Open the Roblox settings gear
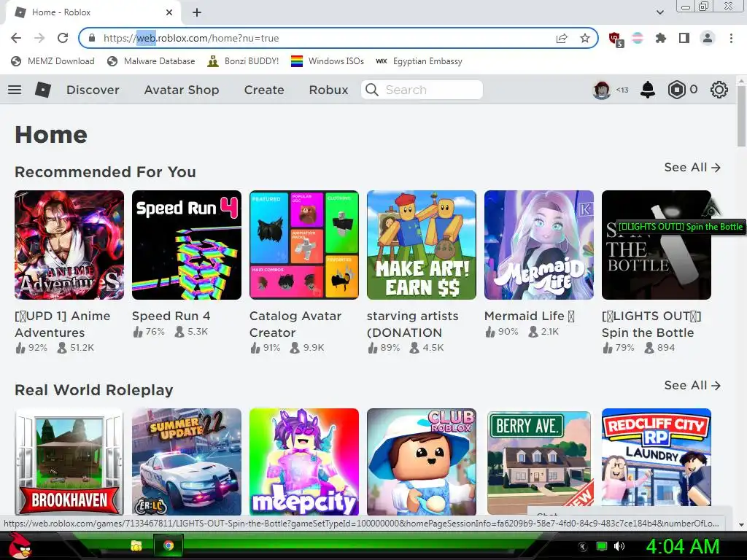 pyautogui.click(x=719, y=90)
